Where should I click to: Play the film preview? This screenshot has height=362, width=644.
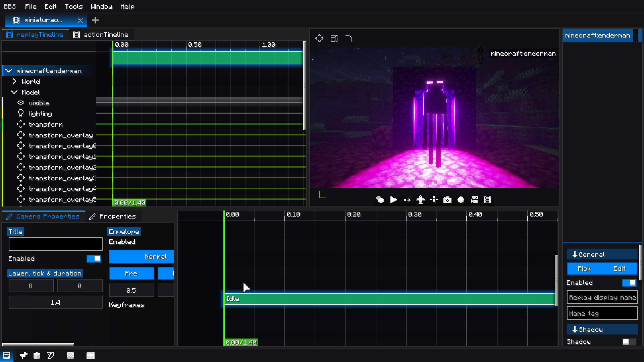pyautogui.click(x=393, y=200)
